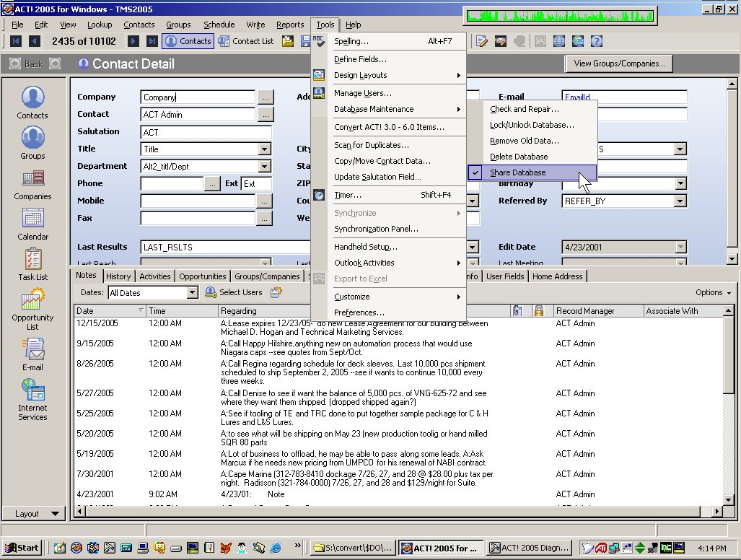Open Companies view in left sidebar
This screenshot has height=560, width=741.
pyautogui.click(x=32, y=185)
